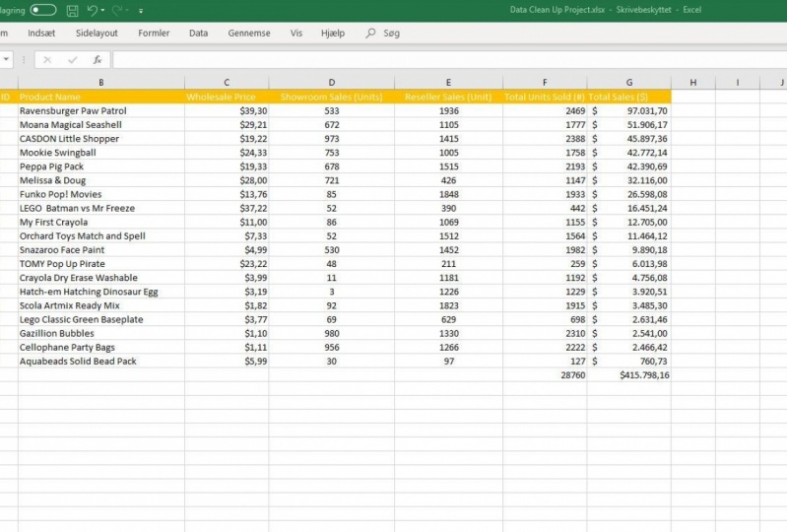The width and height of the screenshot is (787, 532).
Task: Click the formula bar Cancel X icon
Action: coord(47,60)
